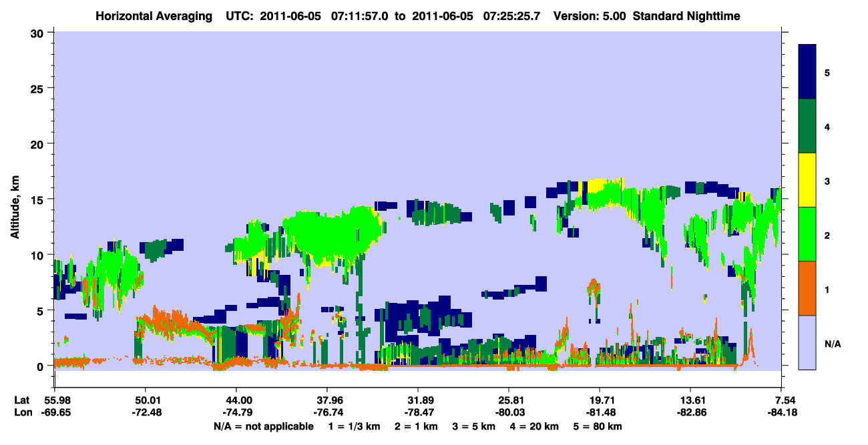This screenshot has width=868, height=445.
Task: Click the longitude label -80.03
Action: [x=509, y=412]
